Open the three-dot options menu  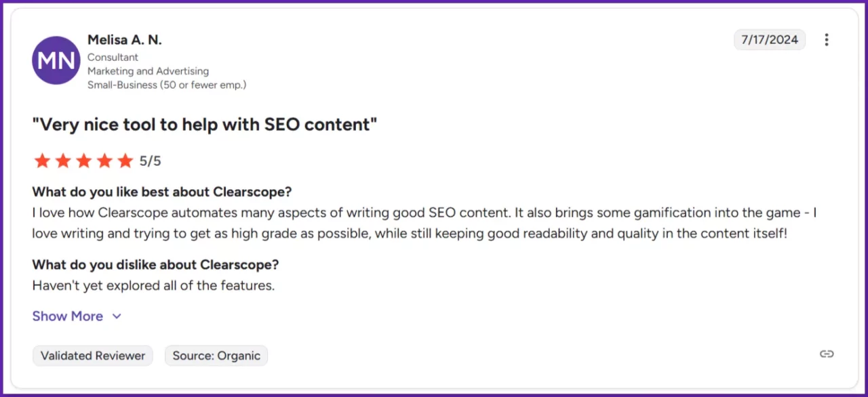[x=826, y=40]
